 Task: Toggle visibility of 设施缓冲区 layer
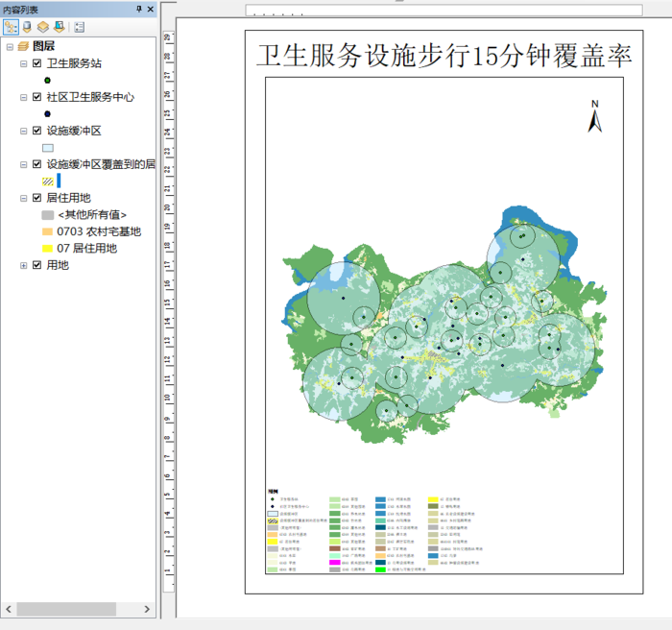36,131
